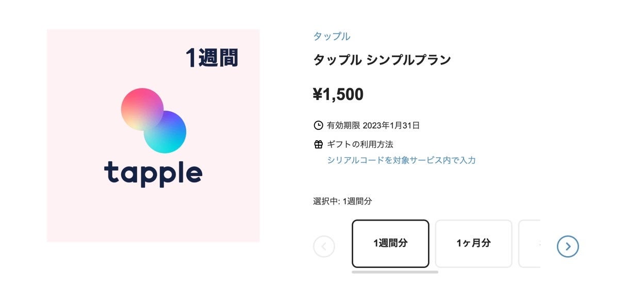Click the next plan arrow button
This screenshot has width=644, height=285.
pos(568,246)
